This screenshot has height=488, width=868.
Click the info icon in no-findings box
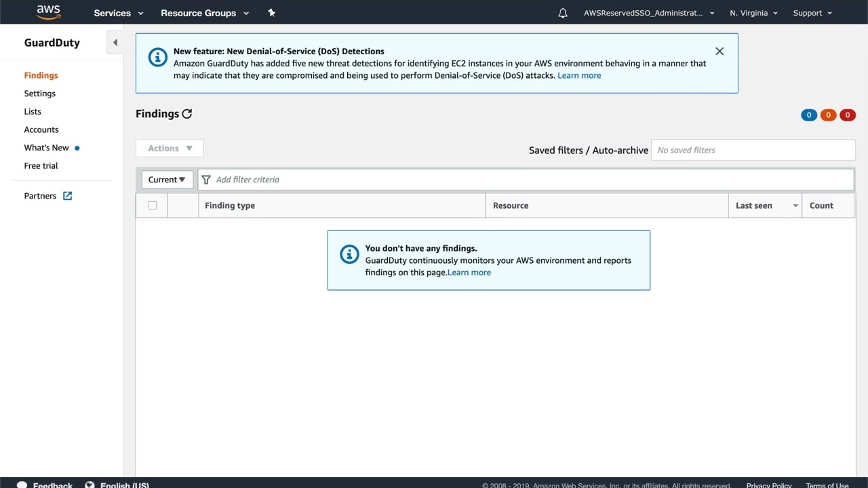349,254
